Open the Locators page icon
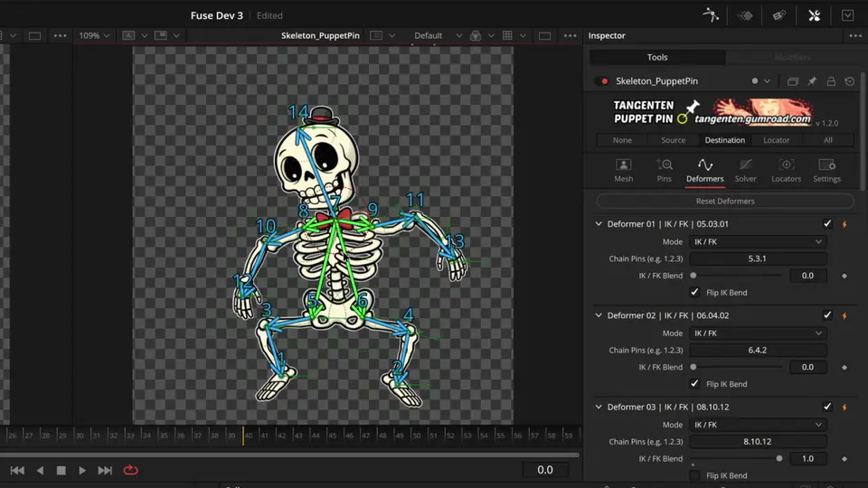The image size is (868, 488). click(x=786, y=170)
